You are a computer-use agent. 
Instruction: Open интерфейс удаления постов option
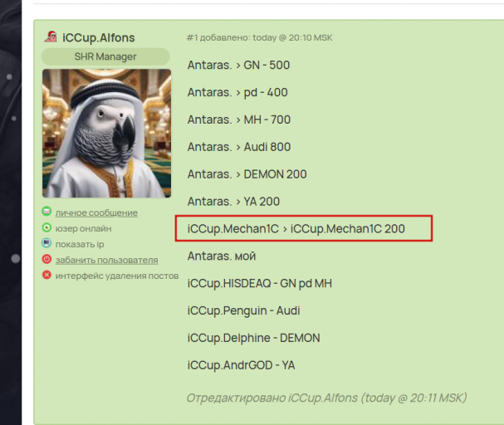coord(117,276)
